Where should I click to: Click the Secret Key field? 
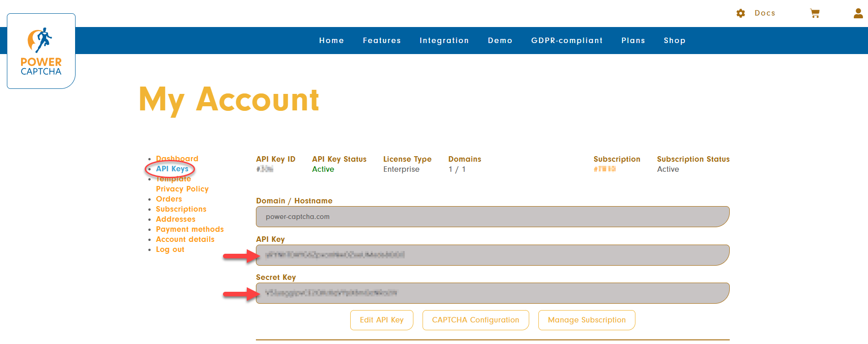[x=493, y=293]
